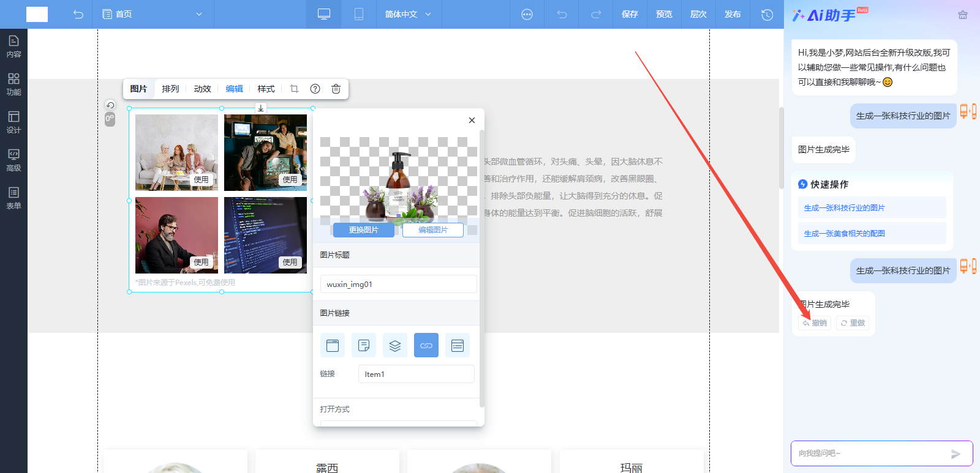Open the history clock icon
This screenshot has height=473, width=980.
tap(767, 14)
